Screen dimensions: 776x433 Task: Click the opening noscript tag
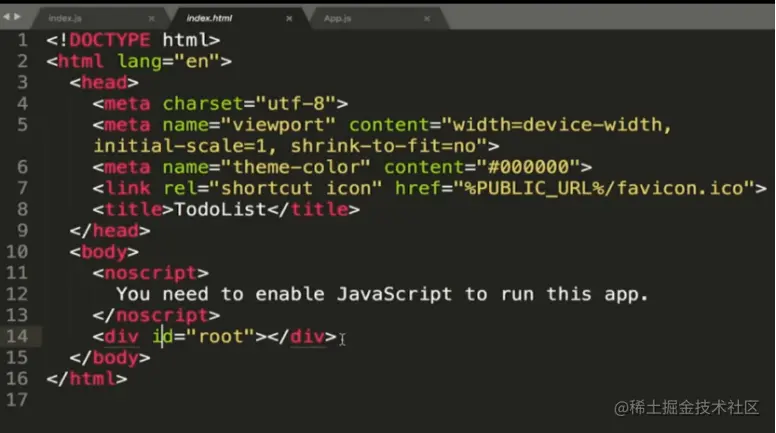150,273
